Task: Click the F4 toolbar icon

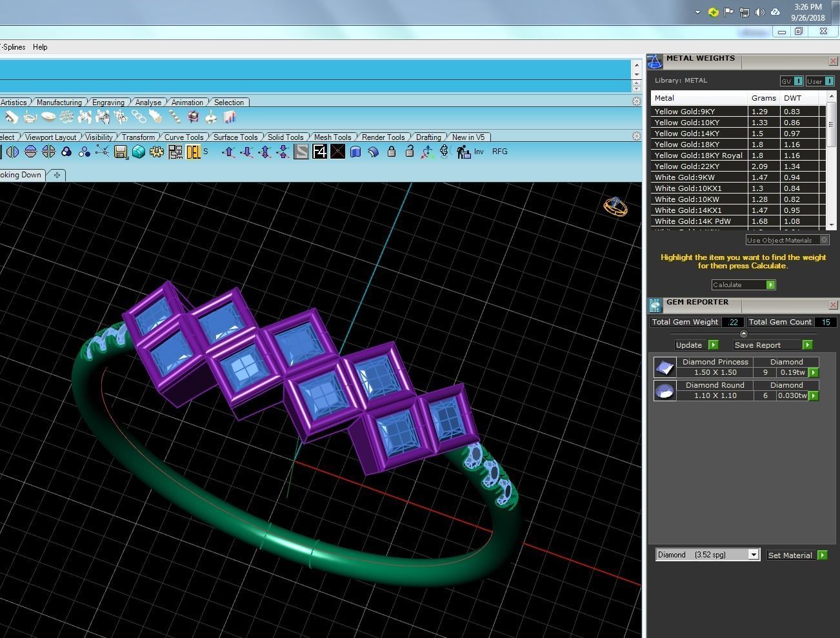Action: [319, 152]
